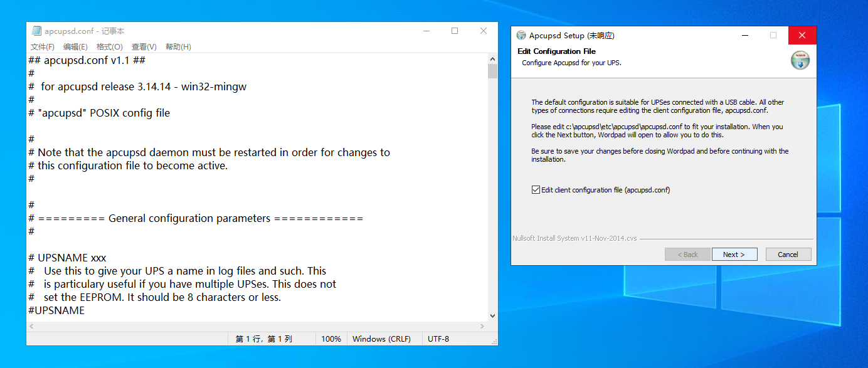Minimize the Notepad window
Screen dimensions: 868x368
[426, 31]
